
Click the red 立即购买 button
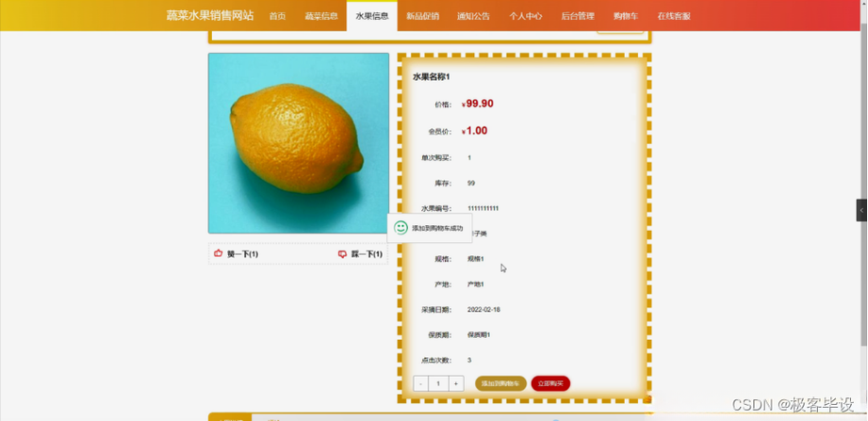(550, 383)
